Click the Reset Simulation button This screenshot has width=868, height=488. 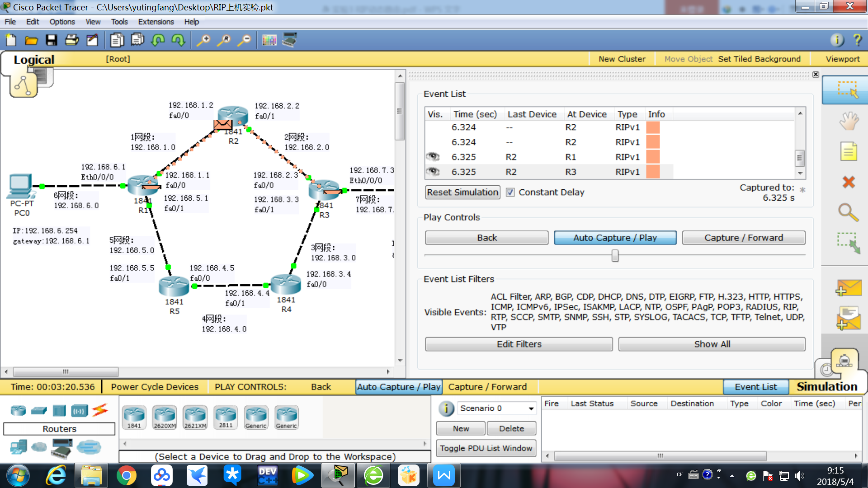[462, 192]
